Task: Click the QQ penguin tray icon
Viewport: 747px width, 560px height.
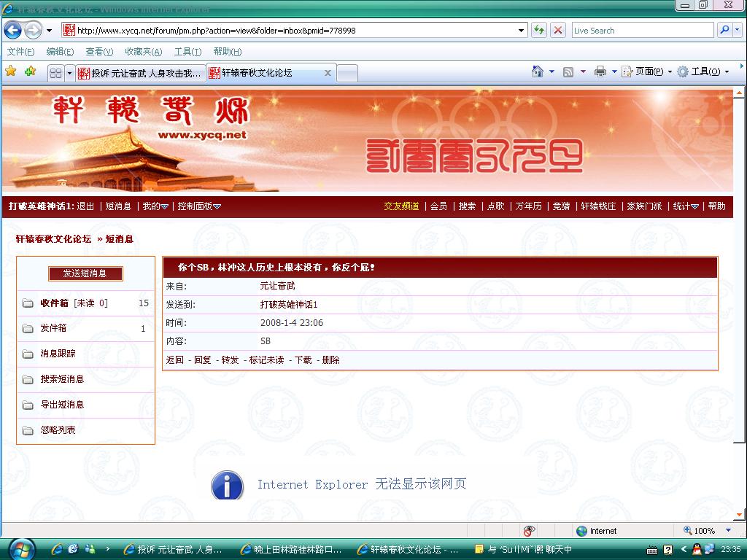Action: pos(697,549)
